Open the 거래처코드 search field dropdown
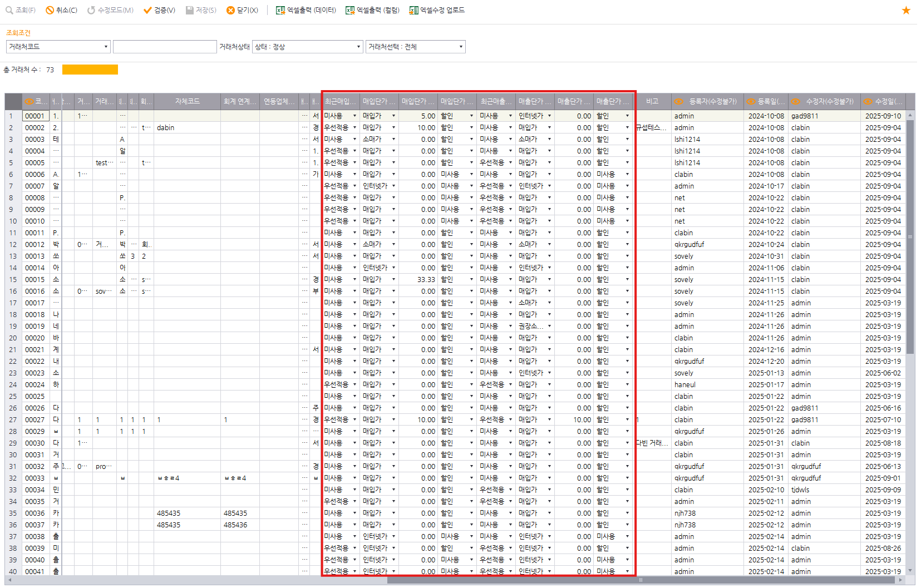The image size is (921, 588). [x=106, y=47]
